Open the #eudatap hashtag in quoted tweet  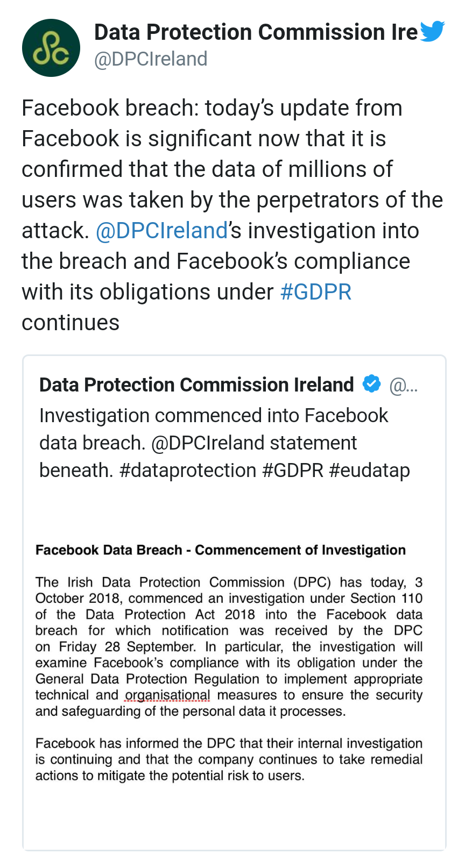(x=369, y=470)
